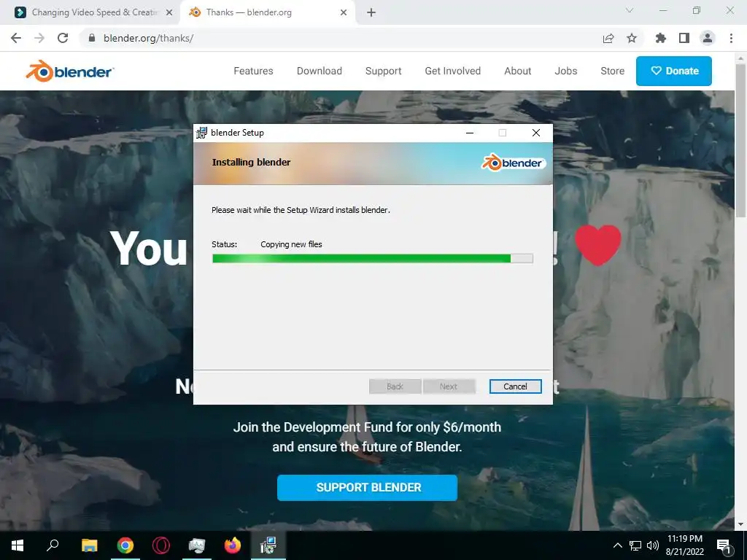Switch to Chrome in the taskbar

pos(125,545)
